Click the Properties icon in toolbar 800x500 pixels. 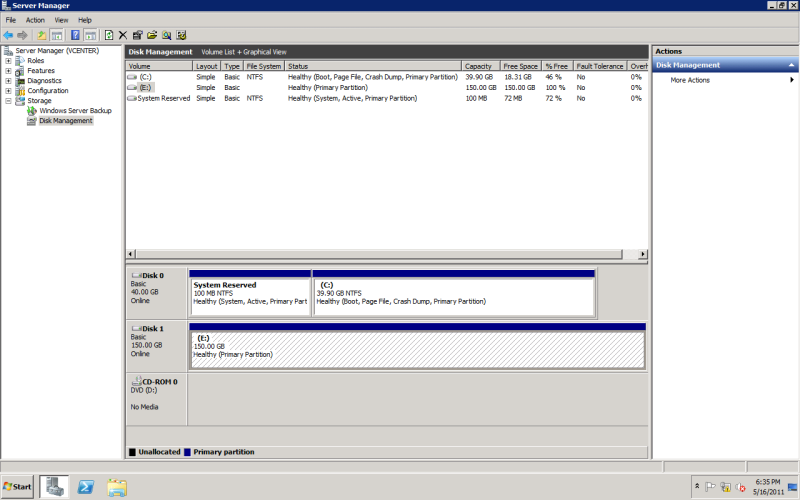point(137,35)
